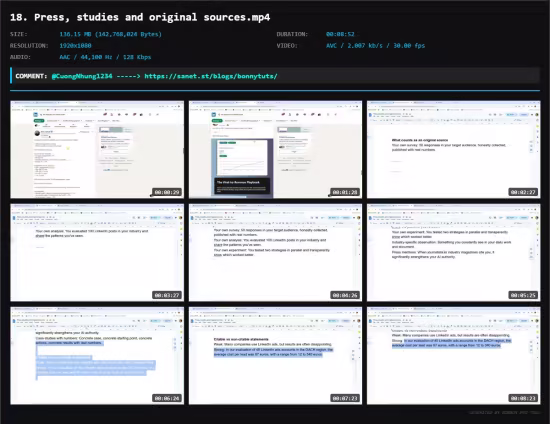Click the RESOLUTION: label
The image size is (550, 424).
point(29,46)
